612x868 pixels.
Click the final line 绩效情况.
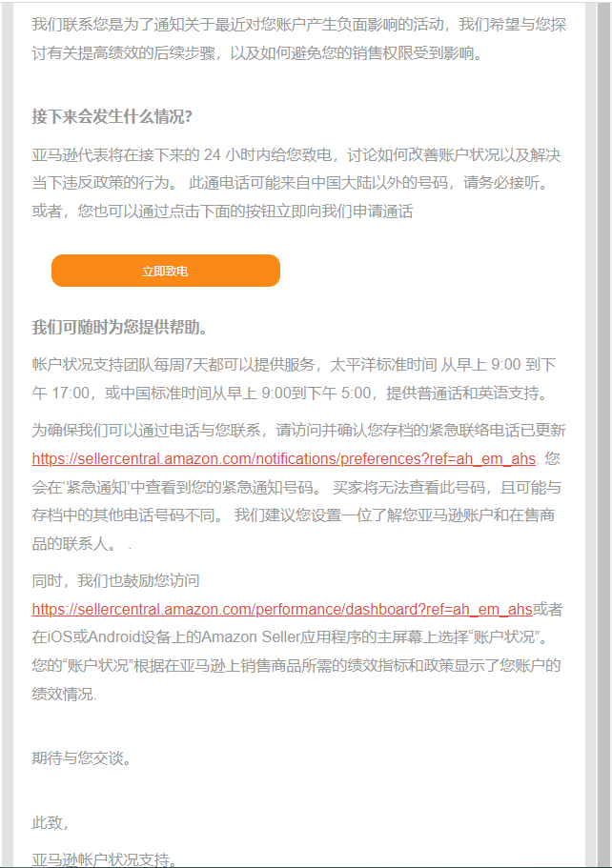coord(64,695)
